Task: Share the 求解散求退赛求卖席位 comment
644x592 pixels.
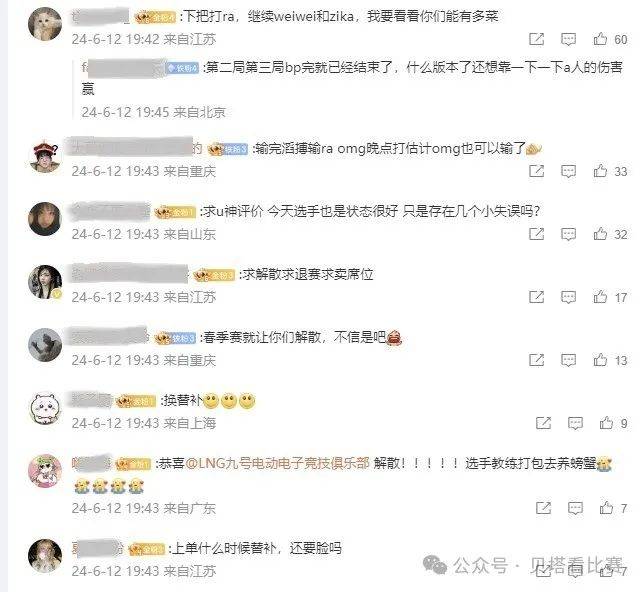Action: (x=536, y=297)
